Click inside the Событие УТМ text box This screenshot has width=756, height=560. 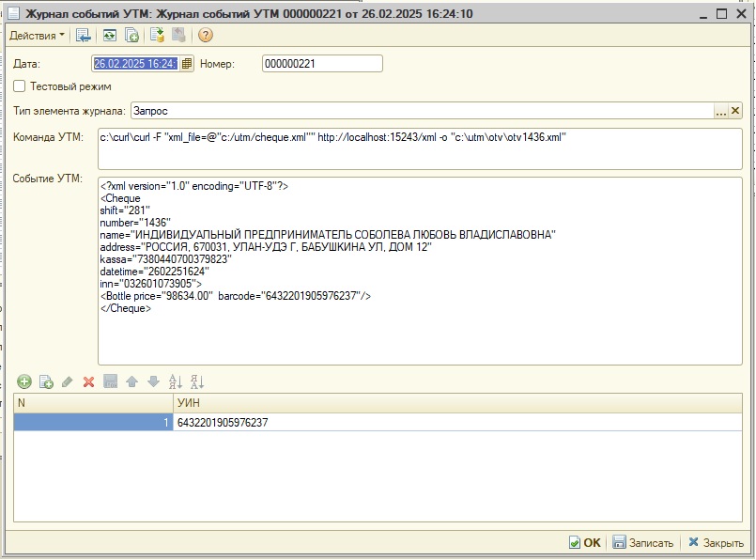(x=420, y=272)
